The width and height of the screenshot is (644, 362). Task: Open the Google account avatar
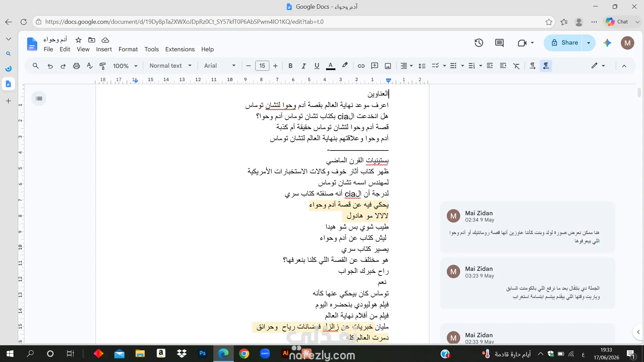tap(627, 43)
